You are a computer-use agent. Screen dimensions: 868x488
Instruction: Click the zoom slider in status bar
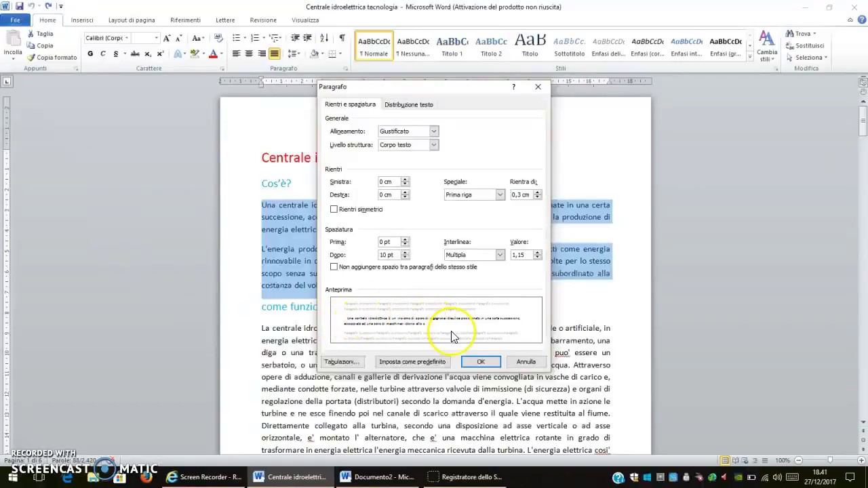(x=829, y=461)
